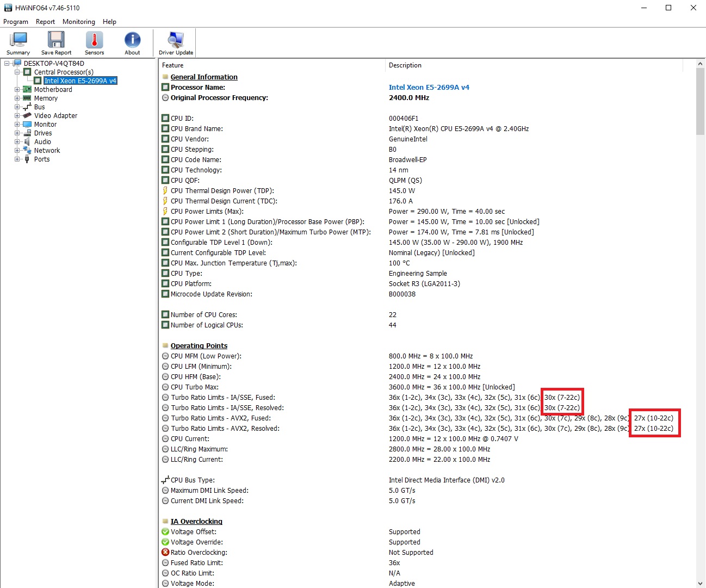Open the Program menu
This screenshot has height=588, width=706.
[x=16, y=22]
